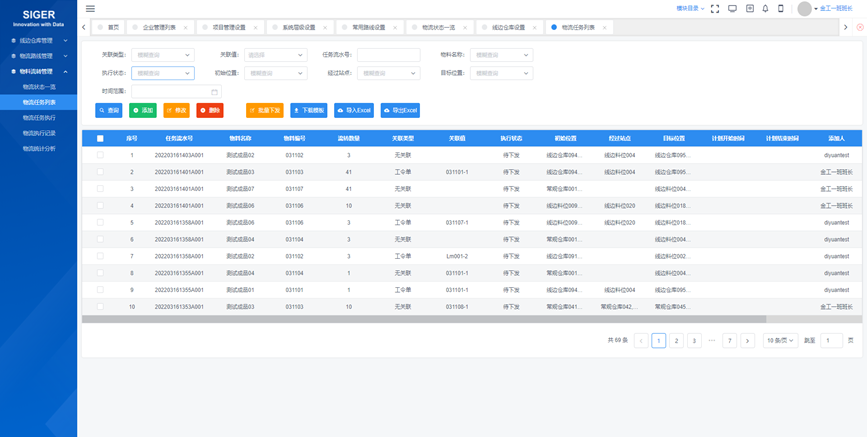The width and height of the screenshot is (867, 437).
Task: Open the 10条/页 page size dropdown
Action: 781,341
